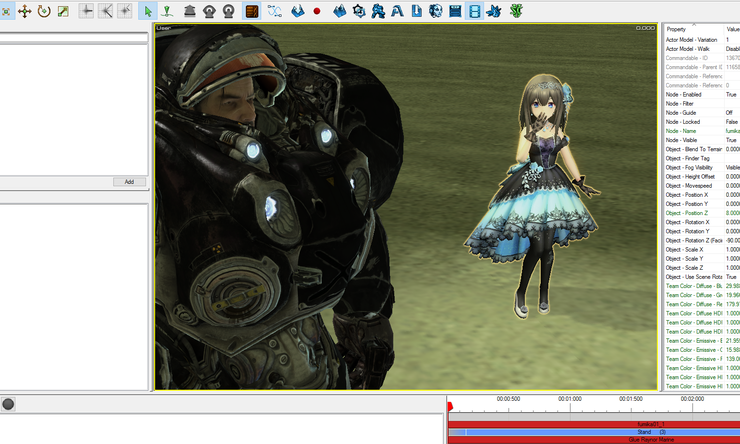The width and height of the screenshot is (740, 444).
Task: Select the Commandable - ID row
Action: pos(702,58)
